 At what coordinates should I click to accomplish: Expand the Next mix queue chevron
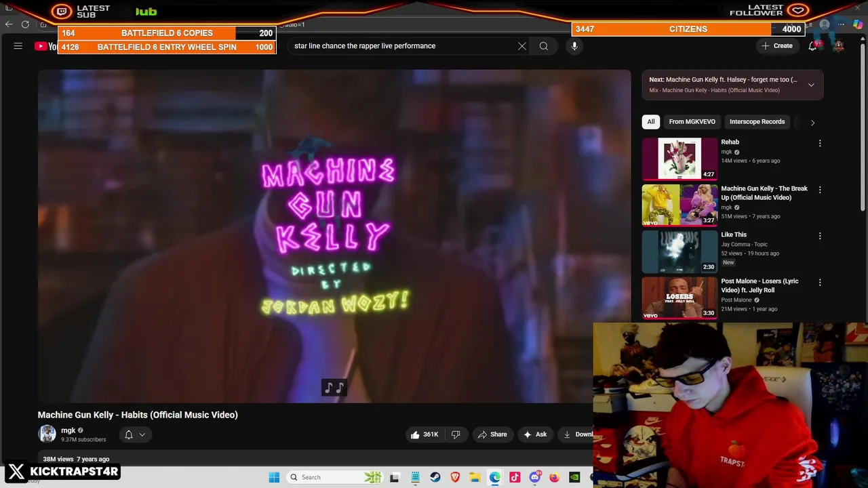coord(811,85)
